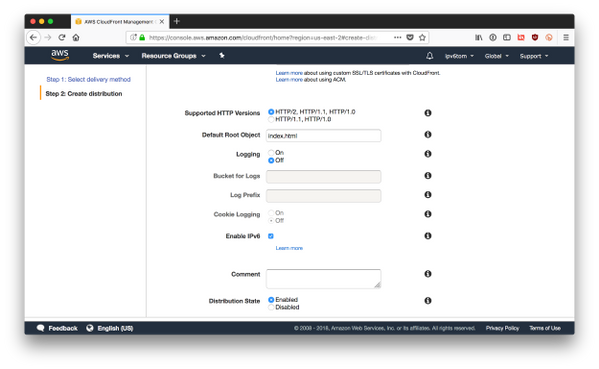Reload the page with refresh icon

point(62,37)
